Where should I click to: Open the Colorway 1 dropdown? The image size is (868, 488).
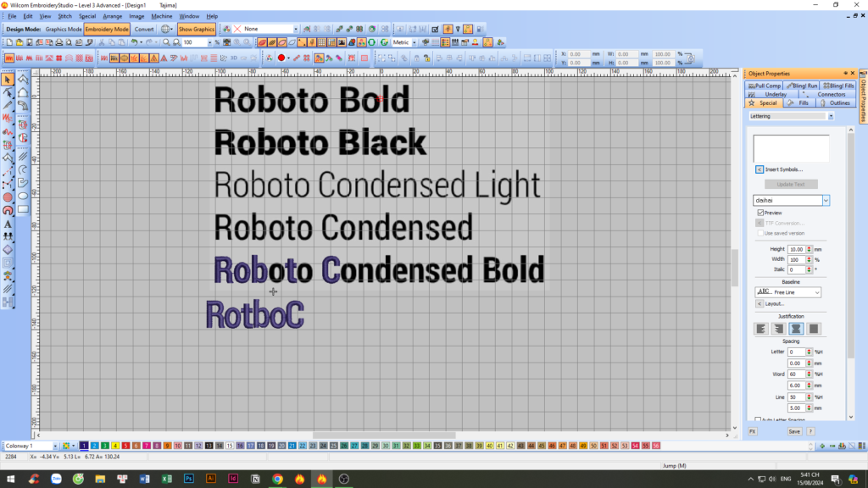[x=55, y=446]
